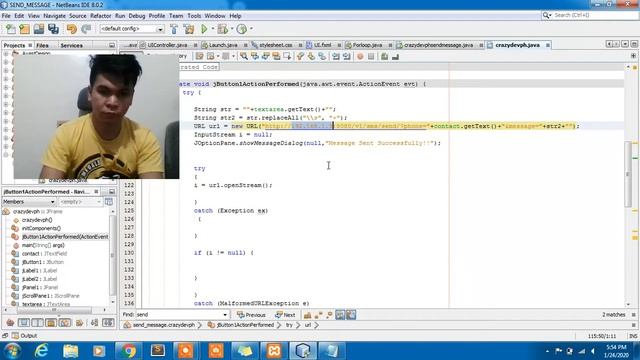The height and width of the screenshot is (360, 640).
Task: Switch to the crazydevphsendmessage.java tab
Action: [438, 45]
